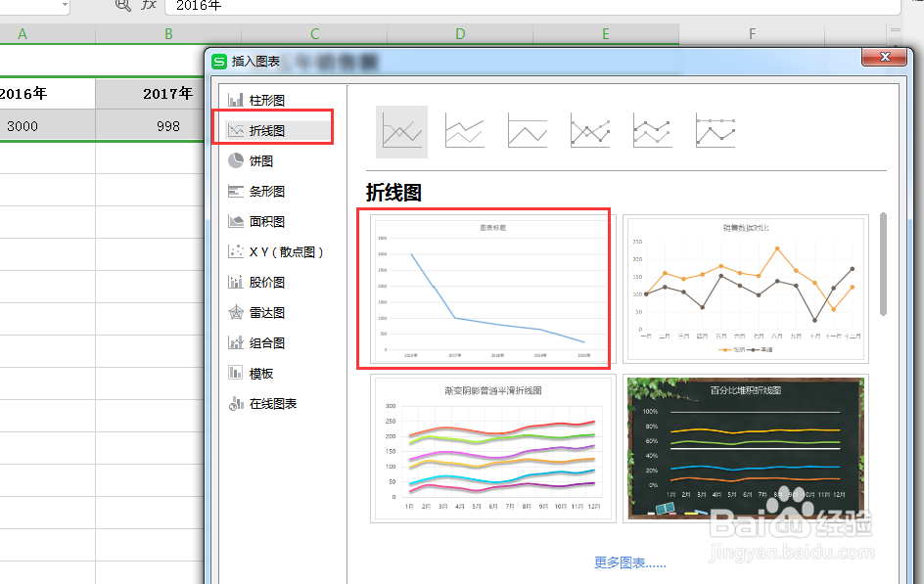
Task: Open the name box dropdown arrow
Action: coord(65,5)
